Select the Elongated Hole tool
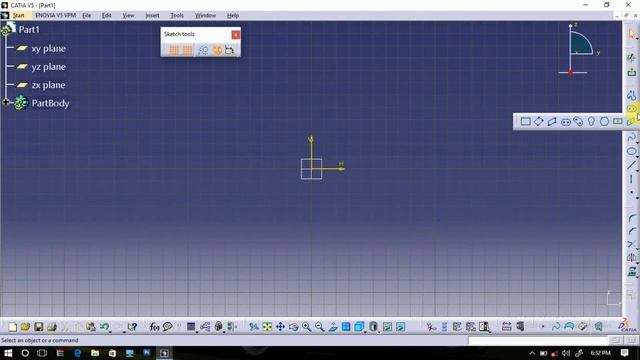The height and width of the screenshot is (360, 640). pyautogui.click(x=566, y=122)
